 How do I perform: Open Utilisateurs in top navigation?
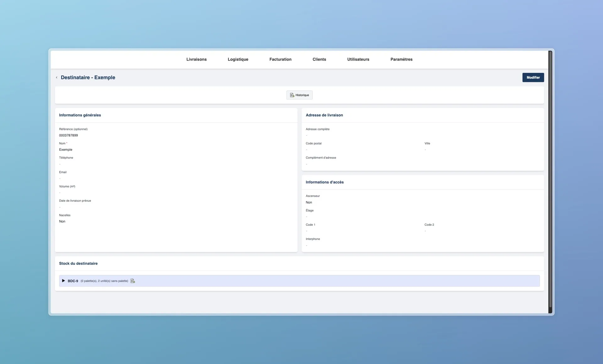tap(358, 59)
